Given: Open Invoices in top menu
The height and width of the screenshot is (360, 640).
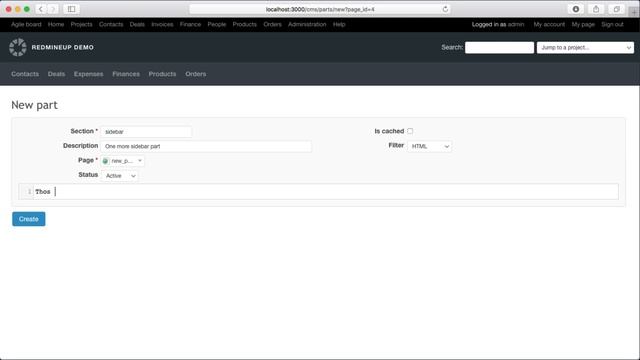Looking at the screenshot, I should (x=162, y=24).
